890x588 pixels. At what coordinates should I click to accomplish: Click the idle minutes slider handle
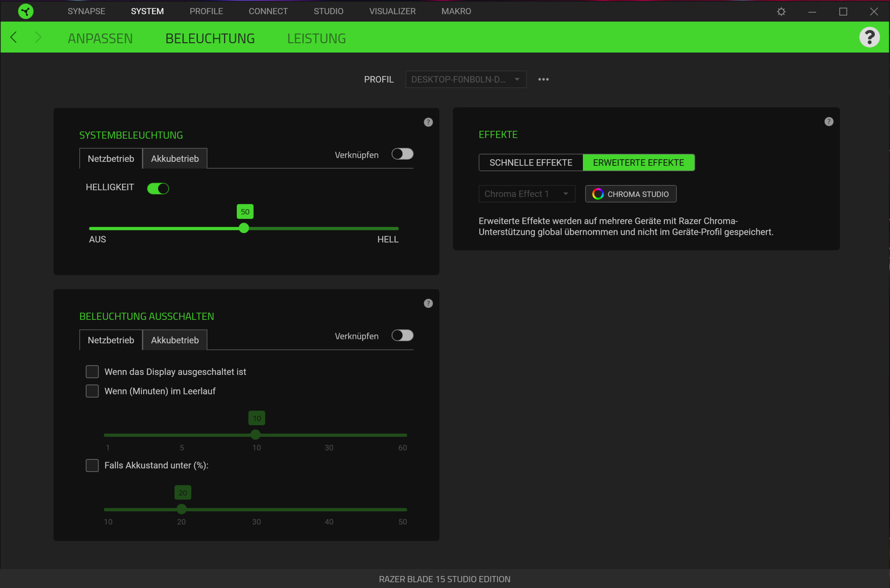click(255, 435)
